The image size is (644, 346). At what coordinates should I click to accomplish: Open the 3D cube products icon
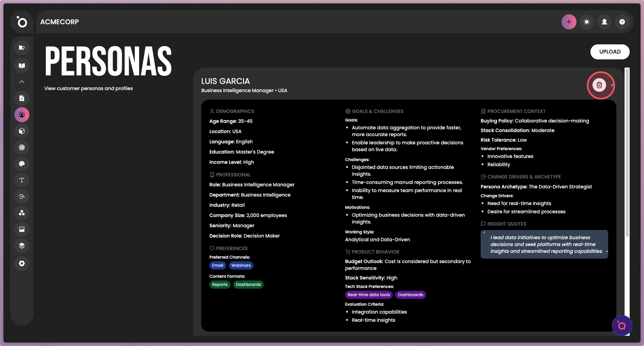coord(22,131)
